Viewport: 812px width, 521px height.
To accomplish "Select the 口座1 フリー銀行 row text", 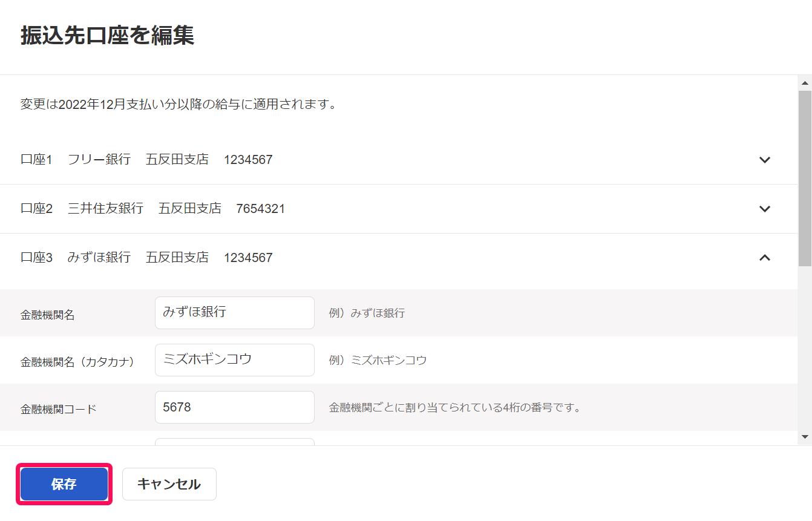I will [x=146, y=160].
